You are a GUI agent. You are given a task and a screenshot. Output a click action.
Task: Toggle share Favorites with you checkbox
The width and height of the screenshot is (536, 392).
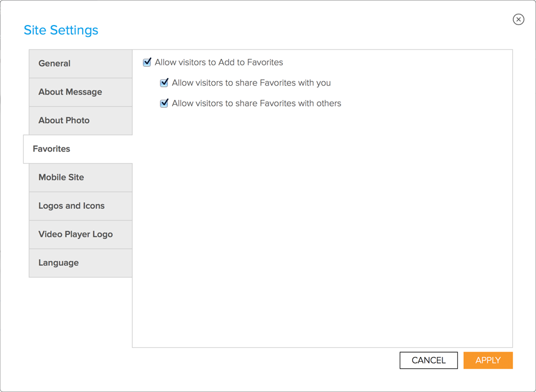[x=164, y=83]
